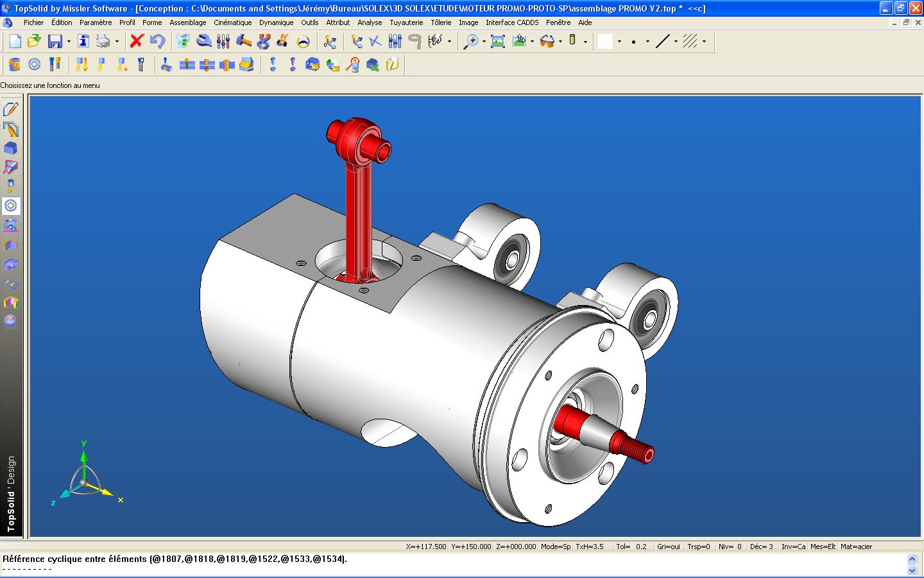Click the Mat=acier material field

pyautogui.click(x=856, y=547)
